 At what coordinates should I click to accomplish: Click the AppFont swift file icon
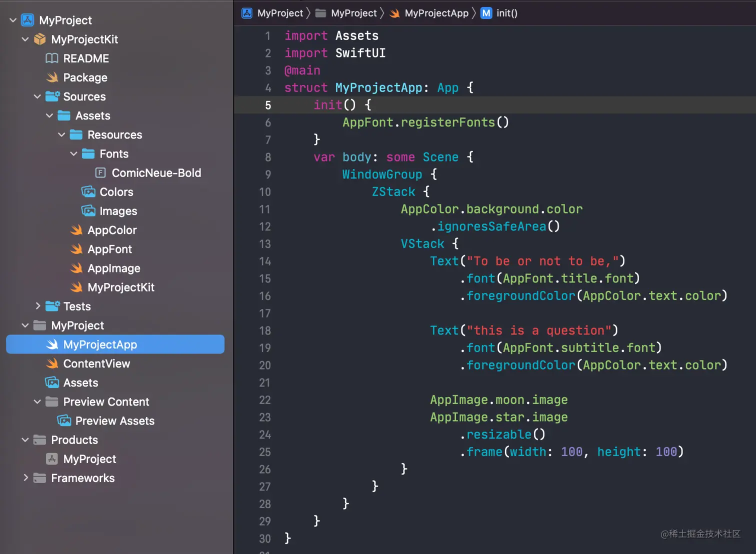coord(76,248)
